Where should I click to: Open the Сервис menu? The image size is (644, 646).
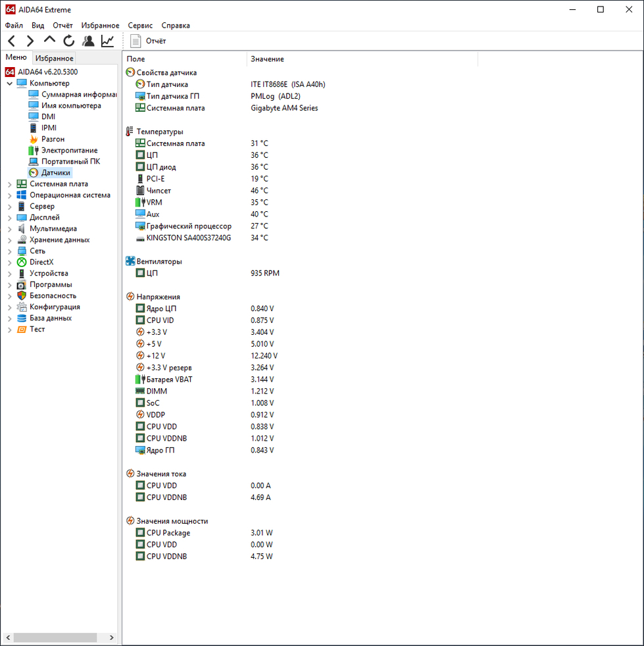(x=140, y=26)
